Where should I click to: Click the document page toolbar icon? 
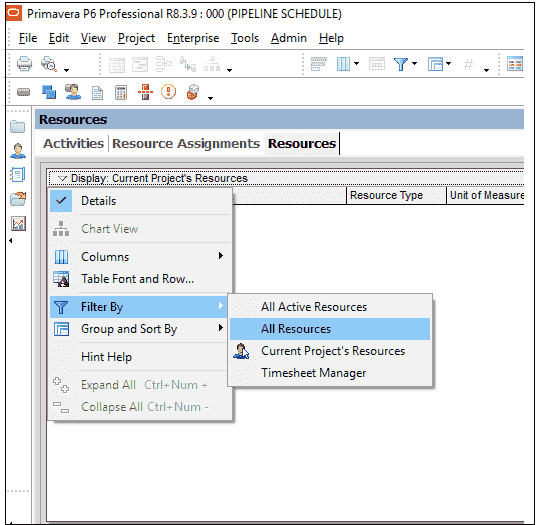[97, 93]
